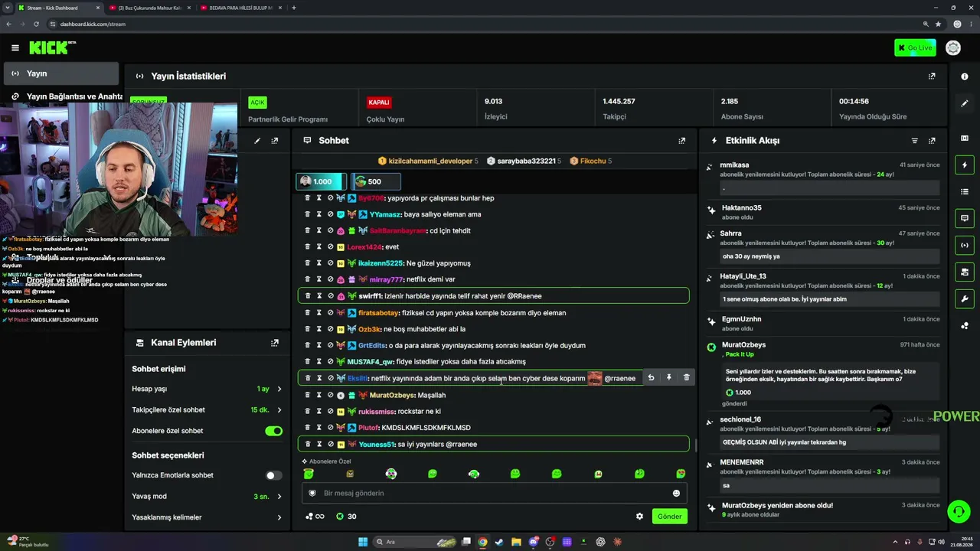
Task: Show hidden system tray icons
Action: point(895,542)
